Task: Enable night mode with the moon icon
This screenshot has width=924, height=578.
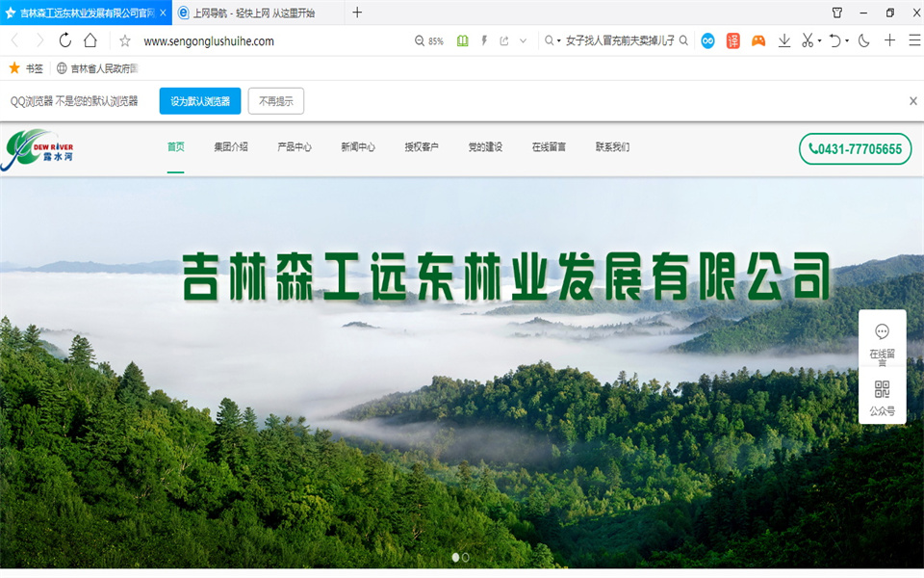Action: click(x=862, y=41)
